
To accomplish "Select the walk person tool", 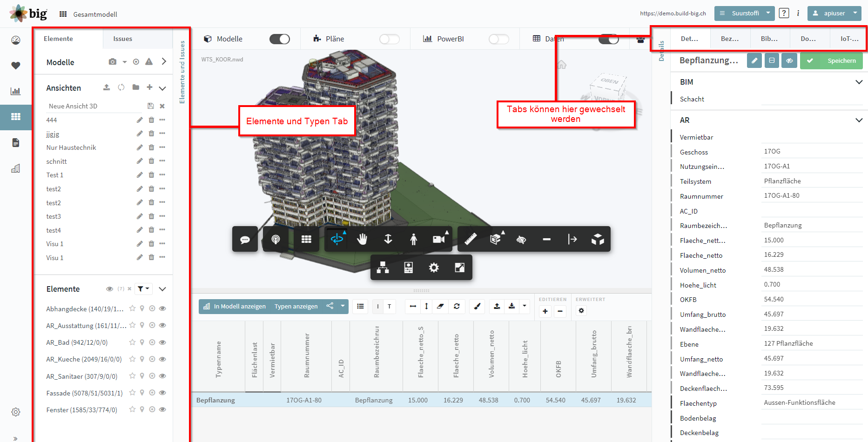I will [x=413, y=239].
